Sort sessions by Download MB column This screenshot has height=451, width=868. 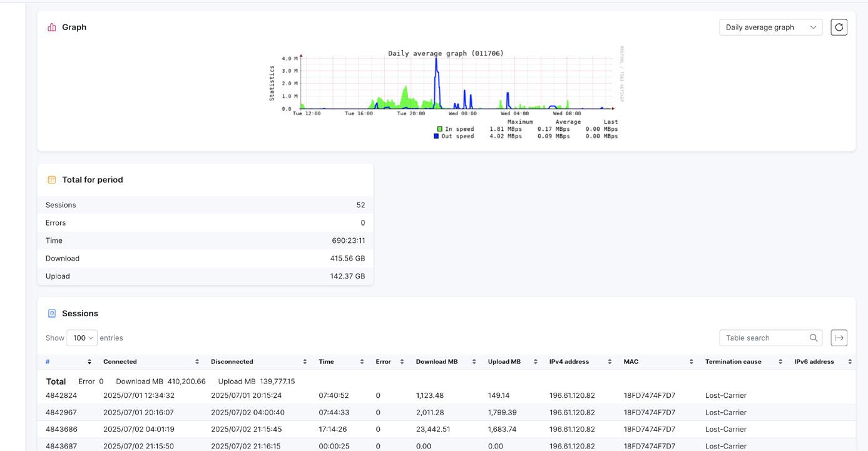[x=446, y=361]
